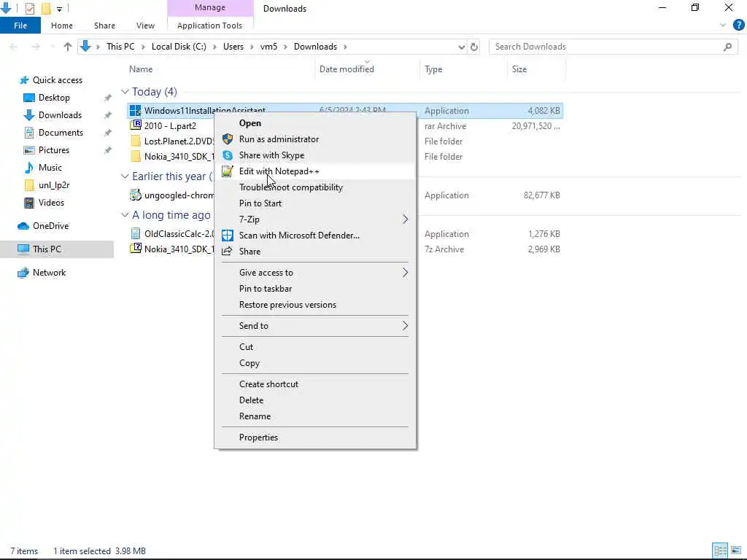Choose Rename from the context menu
Image resolution: width=747 pixels, height=560 pixels.
pos(255,416)
